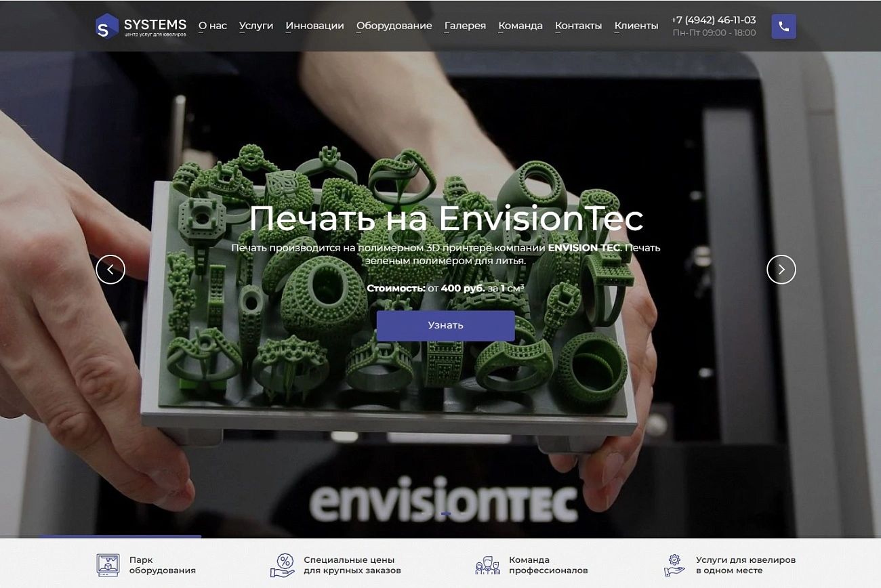Open the Инновации menu item
Screen dimensions: 881x588
click(x=314, y=26)
